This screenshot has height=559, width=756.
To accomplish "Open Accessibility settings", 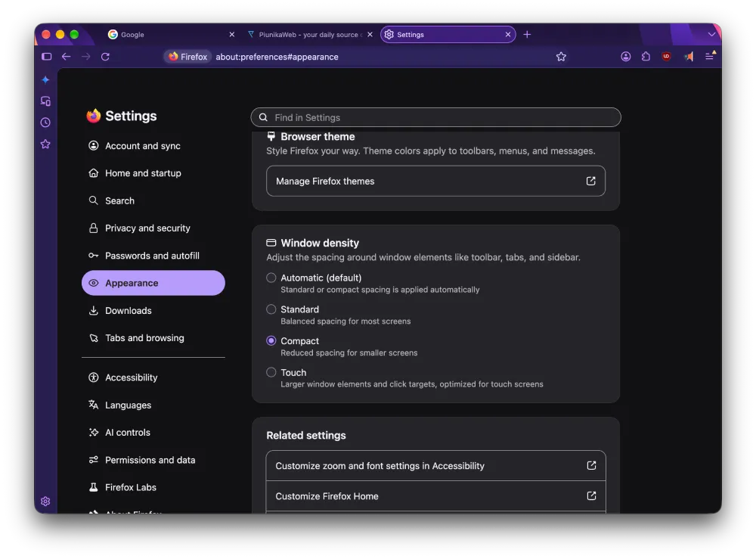I will tap(153, 377).
